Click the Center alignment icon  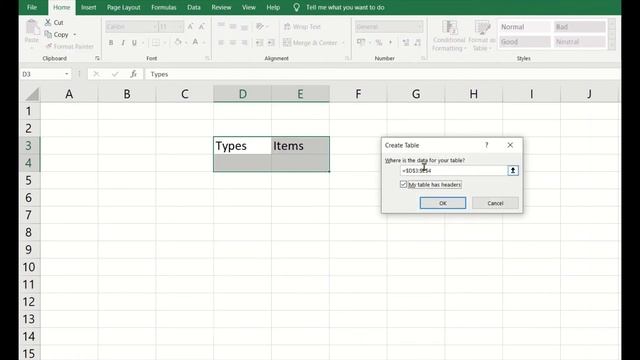tap(233, 42)
